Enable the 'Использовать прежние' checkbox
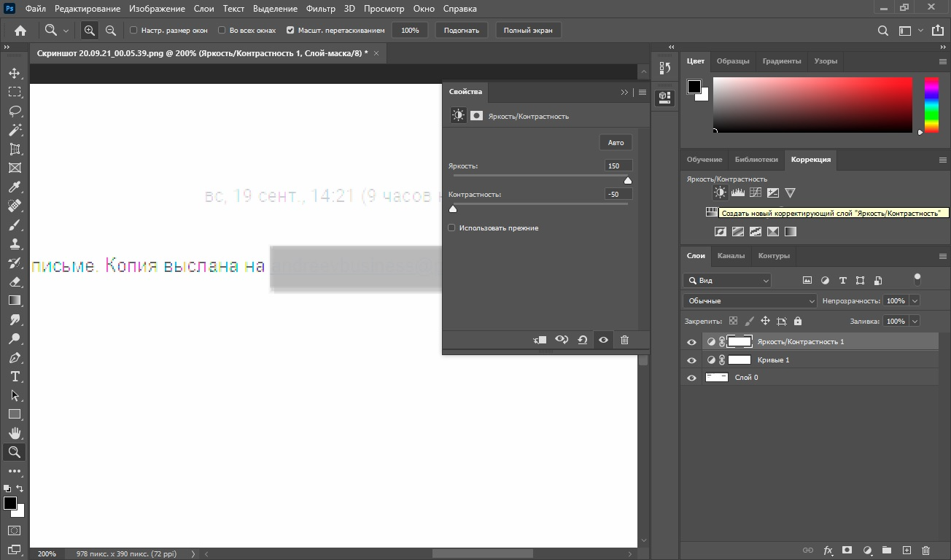Screen dimensions: 951x560 (451, 228)
